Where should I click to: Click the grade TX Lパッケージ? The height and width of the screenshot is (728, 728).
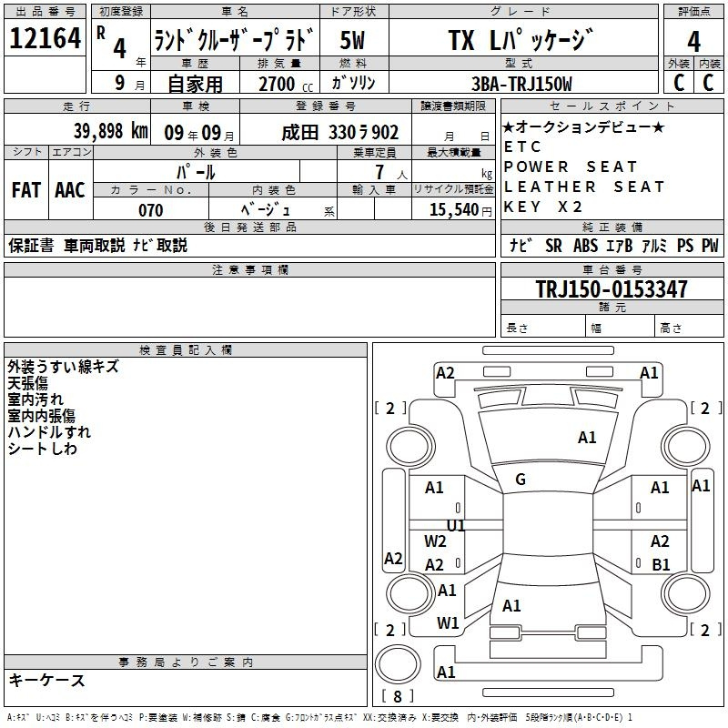(521, 39)
